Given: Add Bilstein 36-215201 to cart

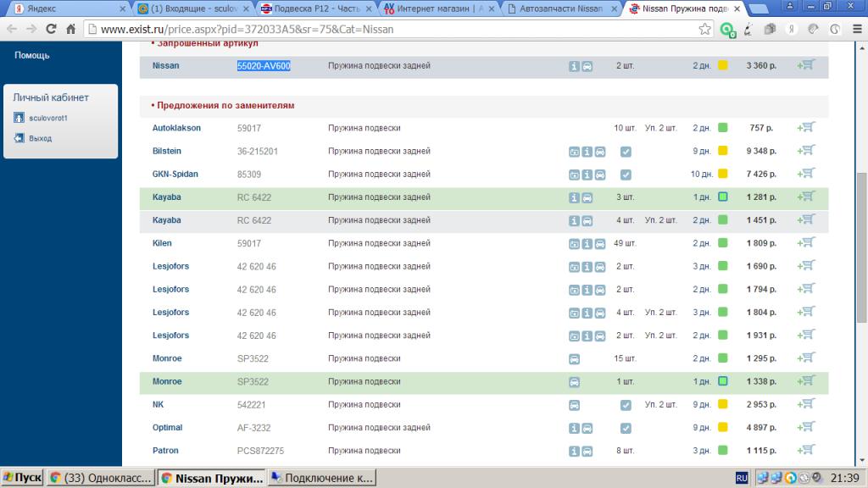Looking at the screenshot, I should tap(806, 151).
